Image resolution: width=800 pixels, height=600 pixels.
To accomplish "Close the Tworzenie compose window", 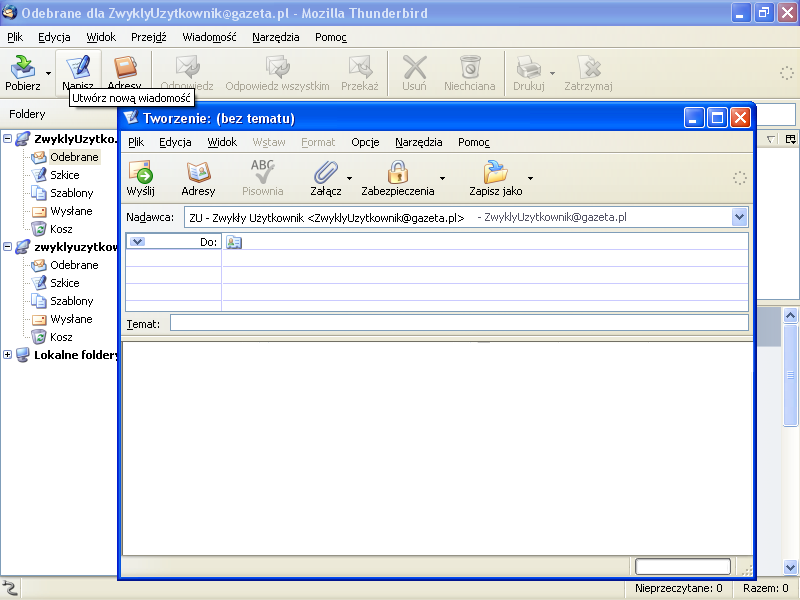I will [741, 118].
